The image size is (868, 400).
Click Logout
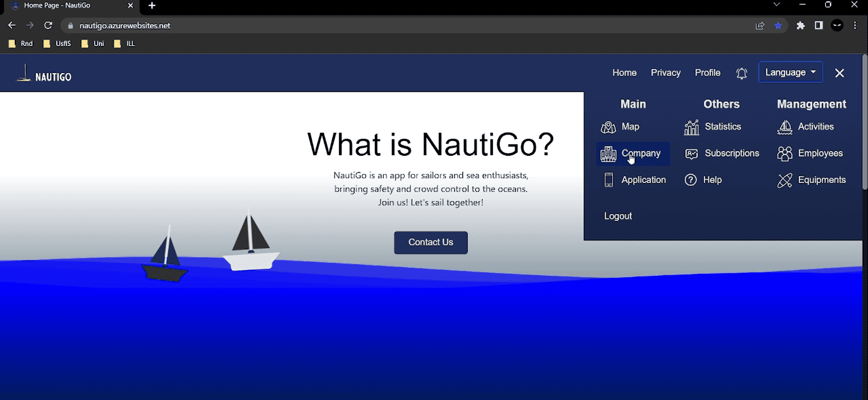tap(618, 216)
